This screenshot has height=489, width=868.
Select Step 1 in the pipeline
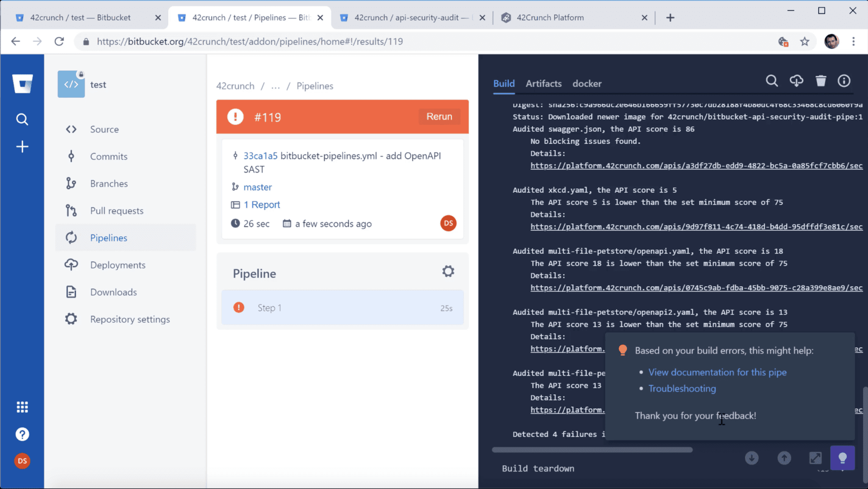click(x=342, y=308)
